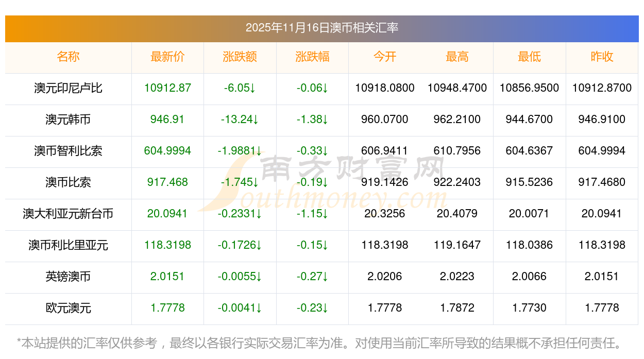This screenshot has width=644, height=359.
Task: Click change amount -0.2331↓
Action: tap(240, 214)
